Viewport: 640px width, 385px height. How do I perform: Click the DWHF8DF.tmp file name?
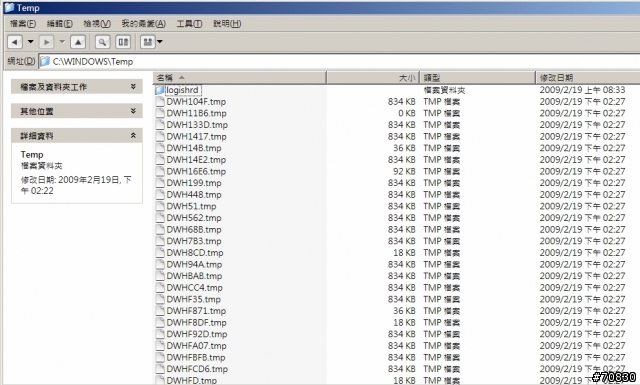point(196,323)
